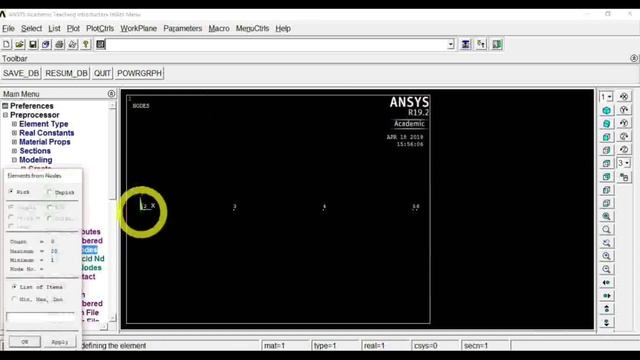Click the Zoom Out minus magnifier
Viewport: 640px width, 360px height.
pos(607,269)
